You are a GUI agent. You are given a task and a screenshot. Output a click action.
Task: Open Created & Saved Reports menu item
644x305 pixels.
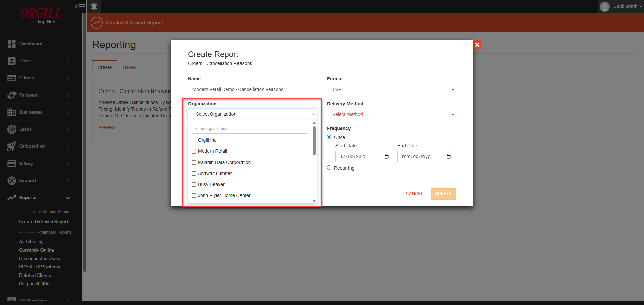pyautogui.click(x=45, y=221)
